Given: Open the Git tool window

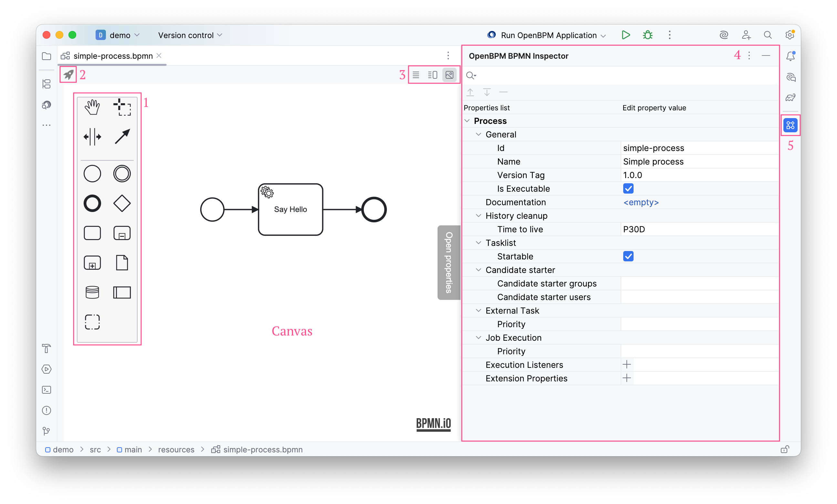Looking at the screenshot, I should pos(46,431).
